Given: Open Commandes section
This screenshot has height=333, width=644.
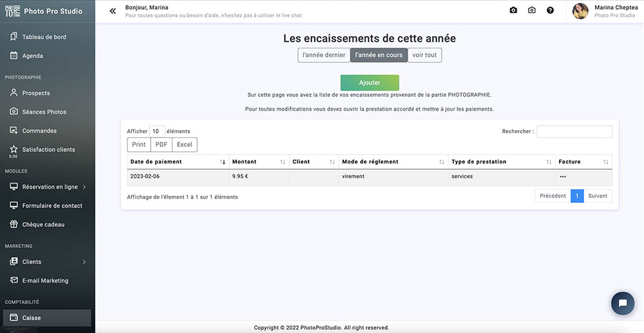Looking at the screenshot, I should (39, 131).
